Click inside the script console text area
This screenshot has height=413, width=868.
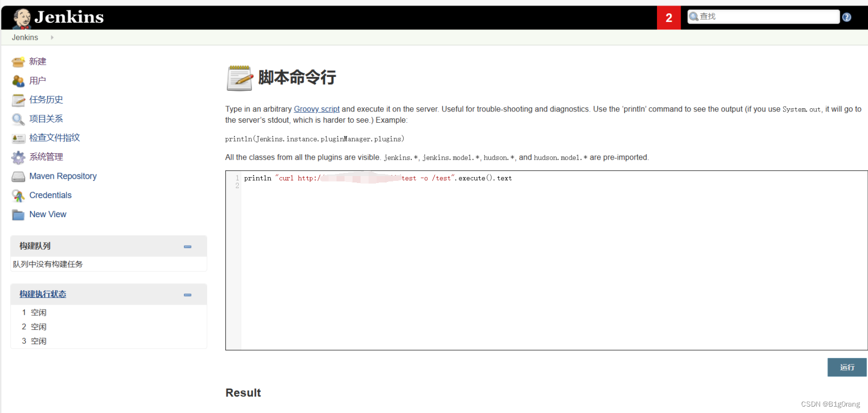pyautogui.click(x=546, y=260)
